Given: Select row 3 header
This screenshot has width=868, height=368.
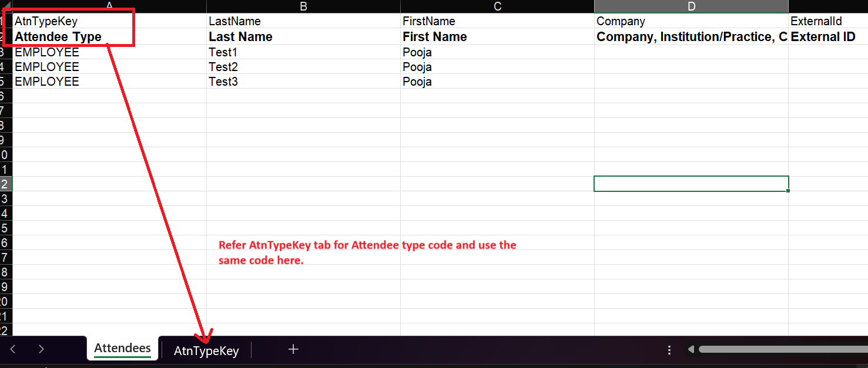Looking at the screenshot, I should tap(4, 52).
